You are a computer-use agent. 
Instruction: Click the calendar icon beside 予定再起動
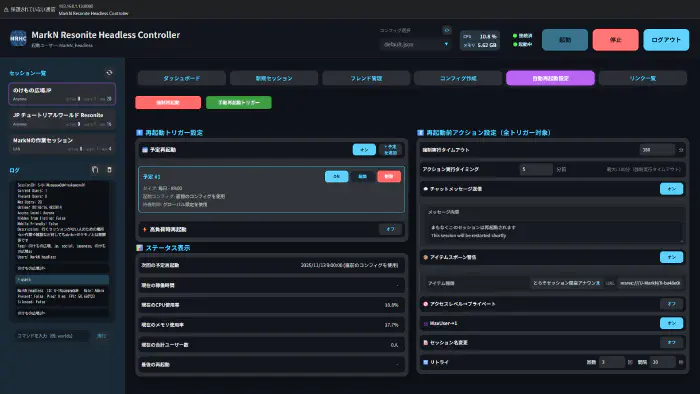click(x=145, y=150)
